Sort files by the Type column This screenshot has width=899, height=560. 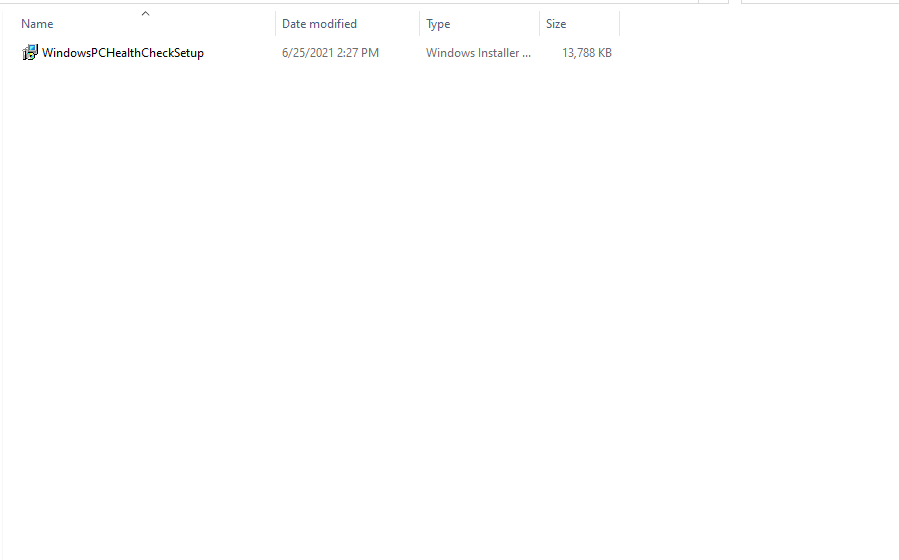tap(438, 24)
